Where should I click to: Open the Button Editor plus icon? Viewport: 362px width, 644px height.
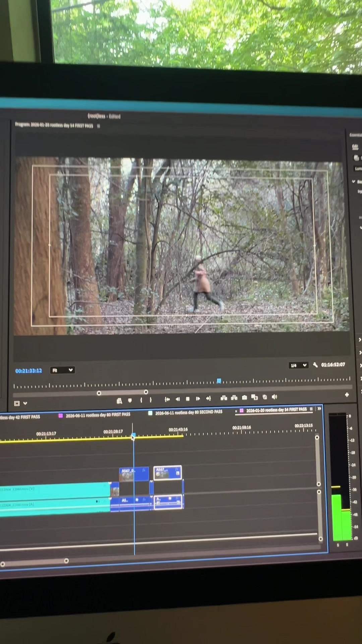point(347,395)
